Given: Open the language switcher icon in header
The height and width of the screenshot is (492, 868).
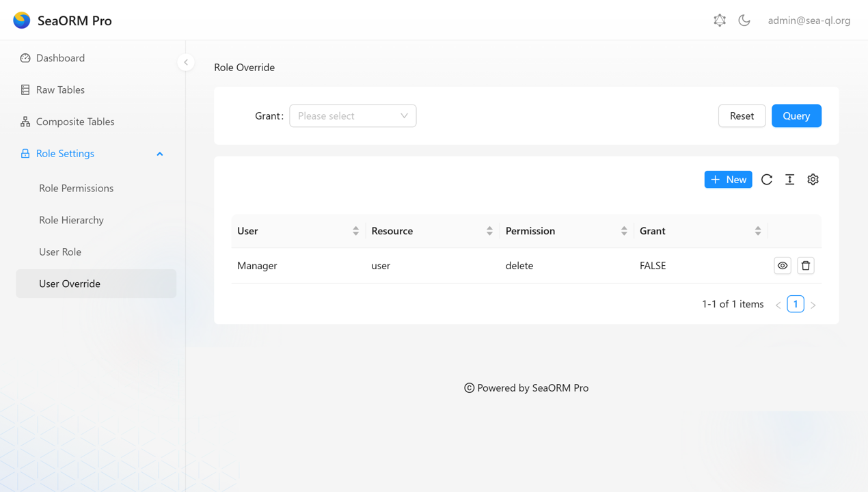Looking at the screenshot, I should point(720,20).
